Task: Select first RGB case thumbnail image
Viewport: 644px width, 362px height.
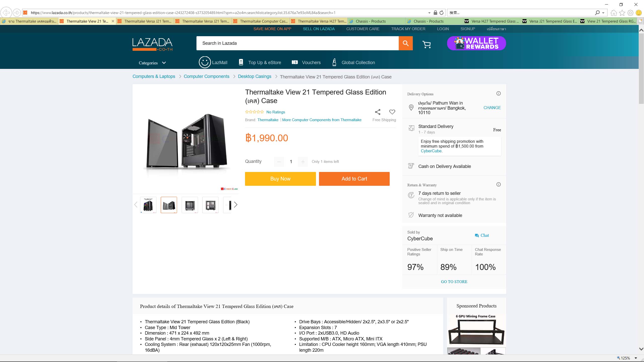Action: click(x=148, y=205)
